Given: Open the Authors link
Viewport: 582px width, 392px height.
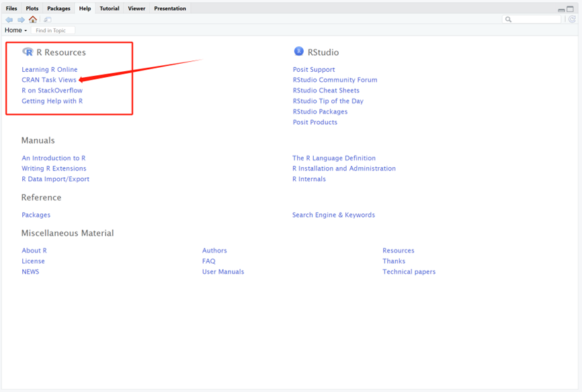Looking at the screenshot, I should coord(214,250).
